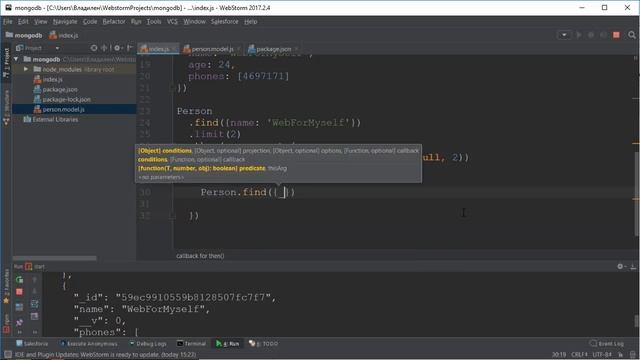Viewport: 640px width, 360px height.
Task: Click the Debug icon in top toolbar
Action: coord(591,35)
